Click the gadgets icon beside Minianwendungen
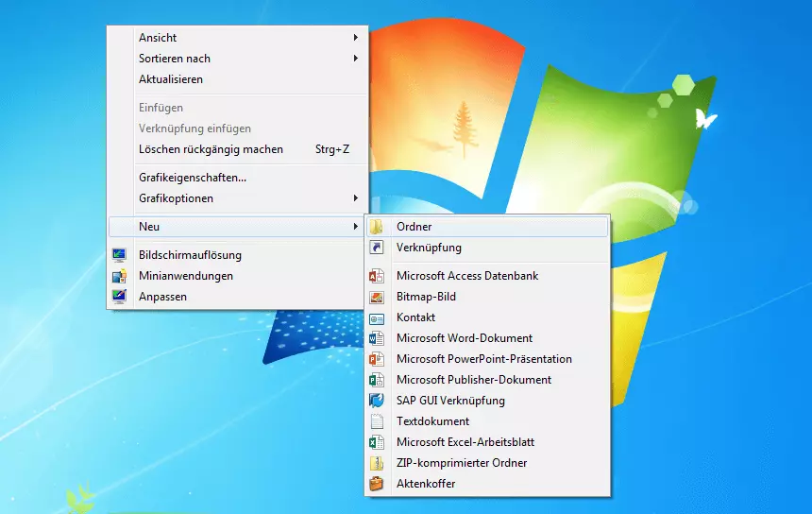812x514 pixels. [x=119, y=276]
